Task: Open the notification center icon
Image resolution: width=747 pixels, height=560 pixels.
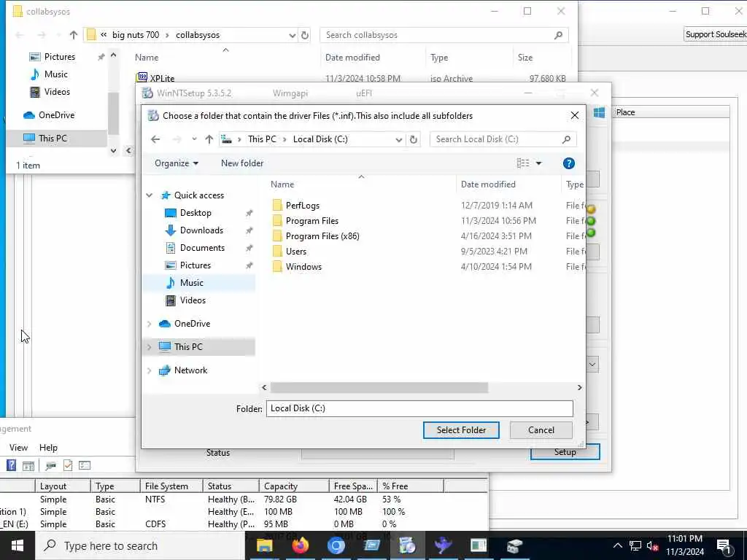Action: click(x=724, y=546)
